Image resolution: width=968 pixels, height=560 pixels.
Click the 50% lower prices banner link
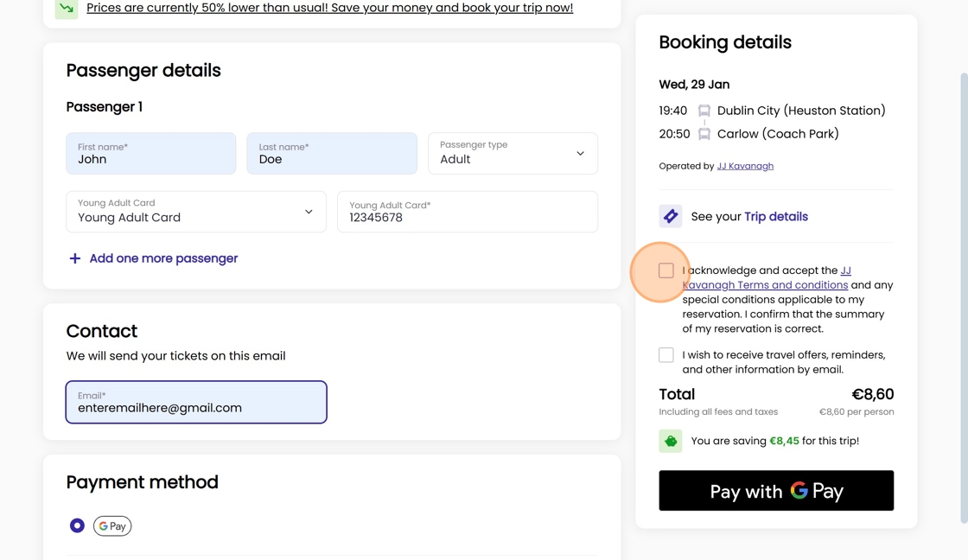click(329, 8)
